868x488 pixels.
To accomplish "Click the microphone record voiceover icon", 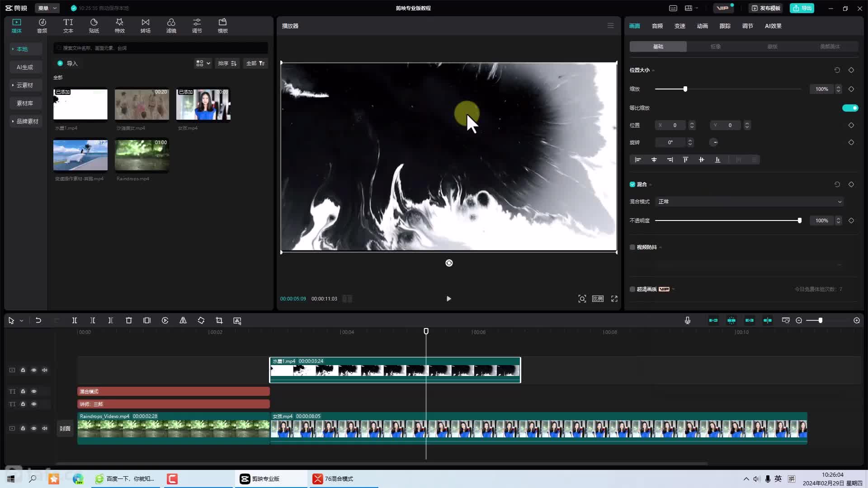I will (688, 320).
